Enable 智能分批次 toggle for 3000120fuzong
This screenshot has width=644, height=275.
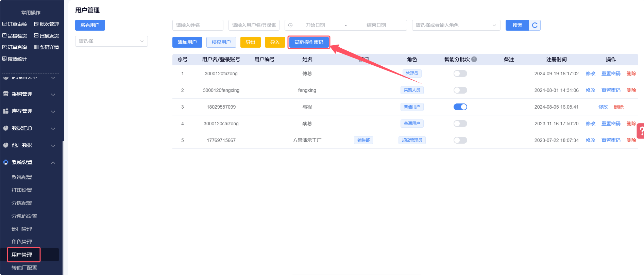pyautogui.click(x=460, y=74)
